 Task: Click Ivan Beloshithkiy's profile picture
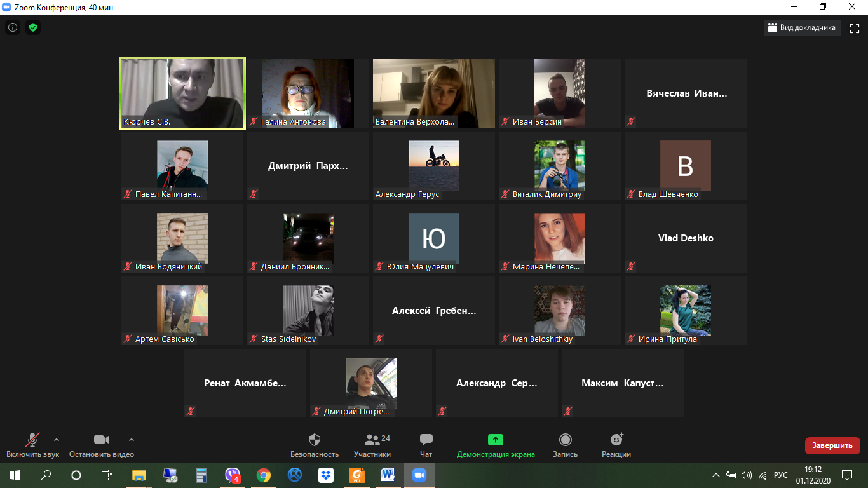560,311
